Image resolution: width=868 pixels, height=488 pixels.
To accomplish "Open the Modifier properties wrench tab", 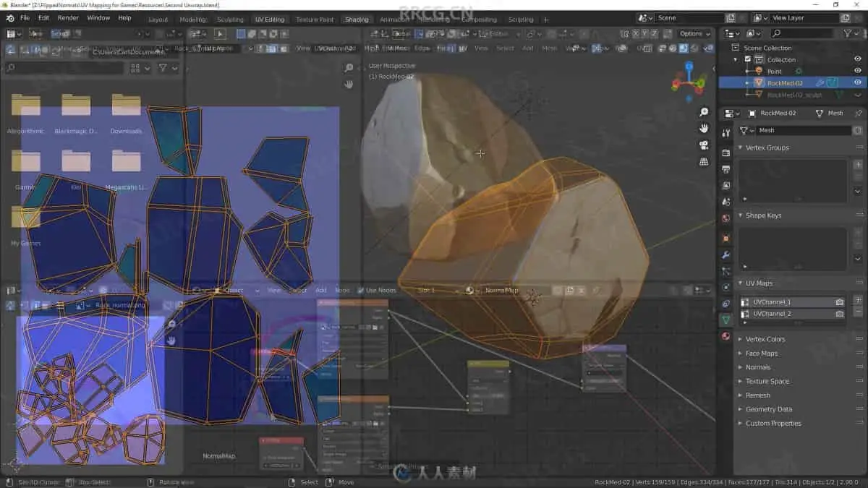I will [726, 255].
